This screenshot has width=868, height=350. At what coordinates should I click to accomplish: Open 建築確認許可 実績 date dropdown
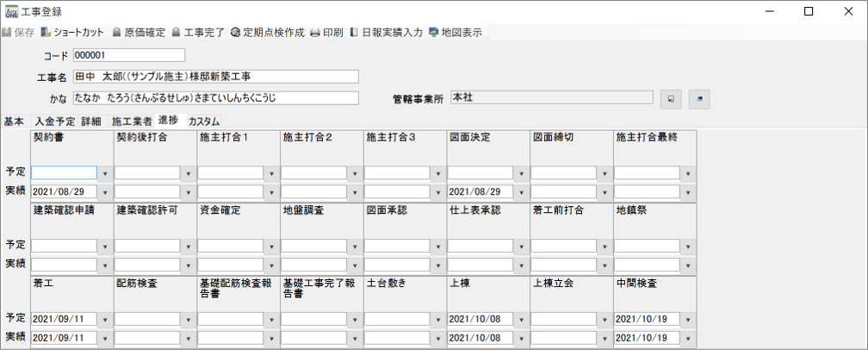click(x=189, y=266)
